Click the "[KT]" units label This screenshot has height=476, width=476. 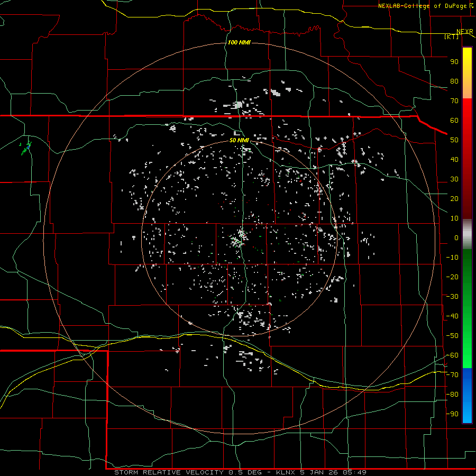(x=452, y=36)
